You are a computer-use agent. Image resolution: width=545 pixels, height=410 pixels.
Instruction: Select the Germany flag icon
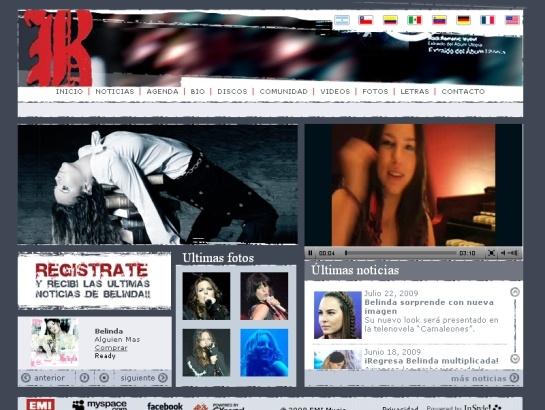(x=463, y=20)
